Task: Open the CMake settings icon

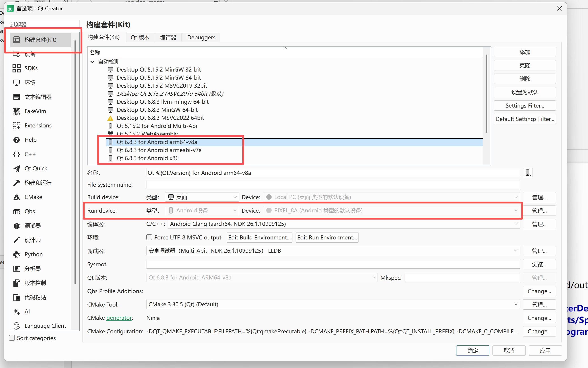Action: pyautogui.click(x=16, y=197)
